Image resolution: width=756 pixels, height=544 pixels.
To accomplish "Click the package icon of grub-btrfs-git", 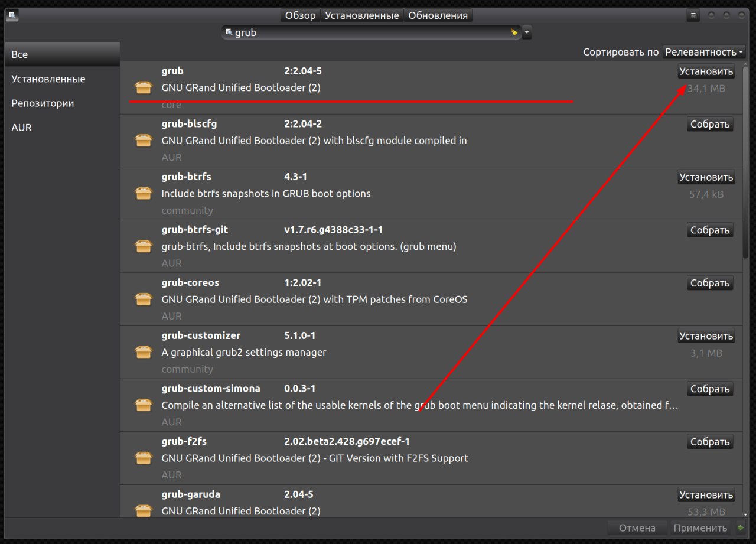I will tap(144, 246).
